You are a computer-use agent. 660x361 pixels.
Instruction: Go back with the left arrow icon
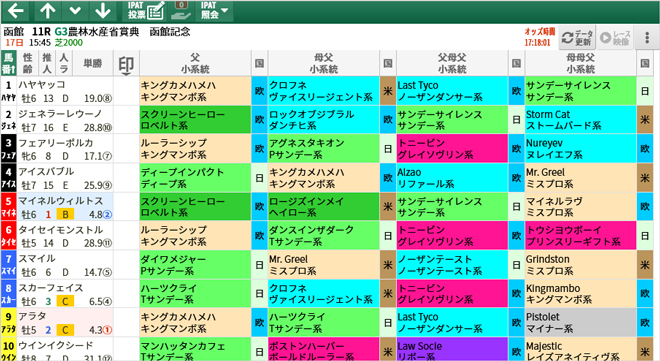[16, 11]
